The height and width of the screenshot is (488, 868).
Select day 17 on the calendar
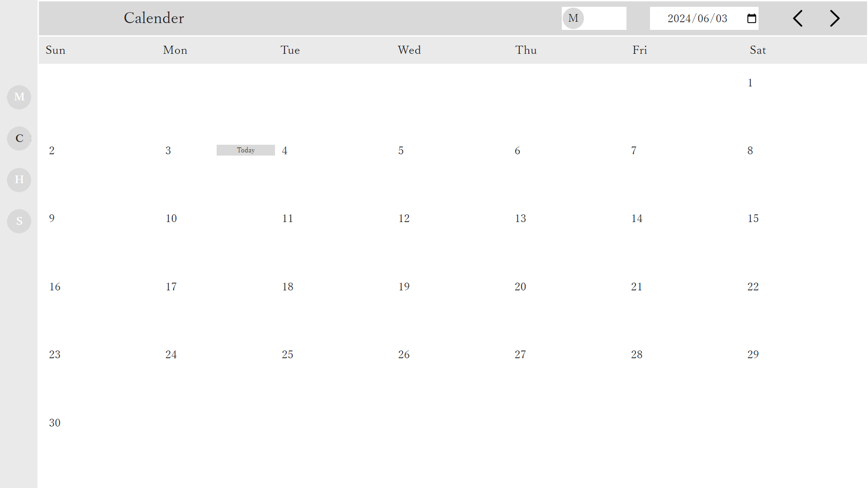(171, 287)
